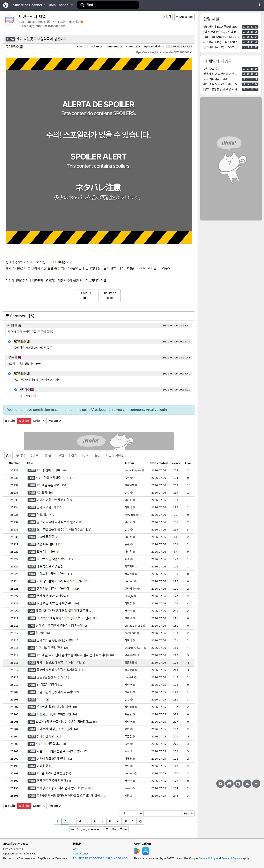The width and height of the screenshot is (264, 868).
Task: Switch to the 정보 category tab
Action: coord(34,455)
